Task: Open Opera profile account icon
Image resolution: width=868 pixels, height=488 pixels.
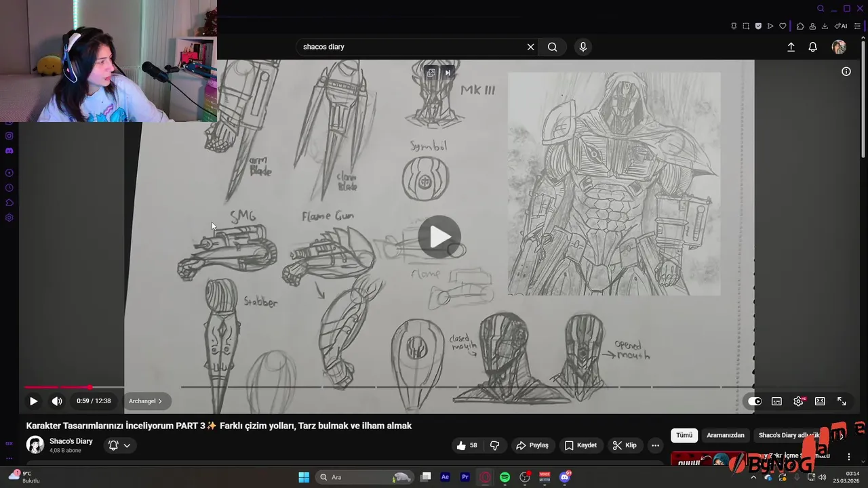Action: pos(812,26)
